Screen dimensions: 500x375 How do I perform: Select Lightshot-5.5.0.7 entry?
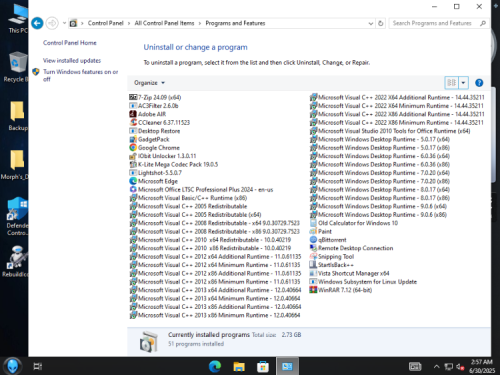click(x=156, y=173)
